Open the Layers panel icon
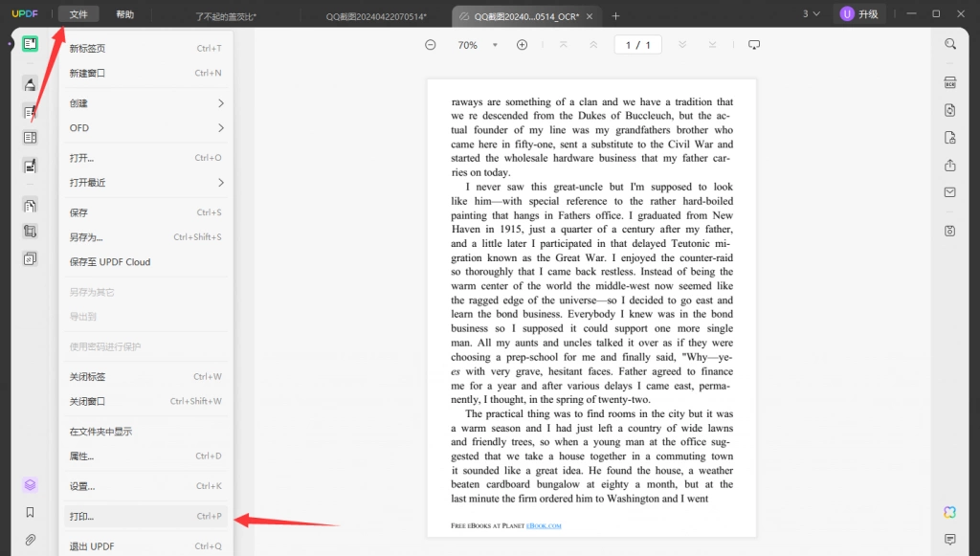Screen dimensions: 980x556 pyautogui.click(x=30, y=485)
